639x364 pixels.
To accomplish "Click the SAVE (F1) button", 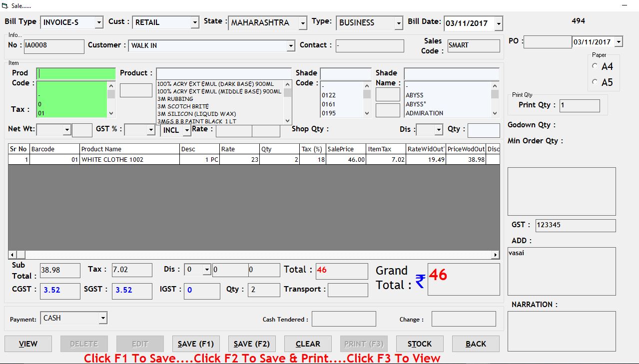I will tap(196, 344).
